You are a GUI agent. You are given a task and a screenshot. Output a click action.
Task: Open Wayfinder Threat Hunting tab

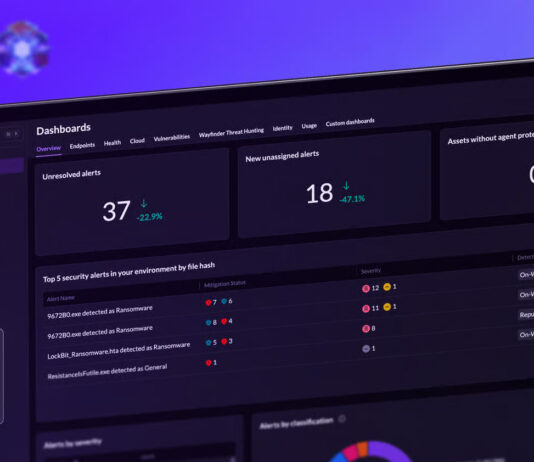231,132
